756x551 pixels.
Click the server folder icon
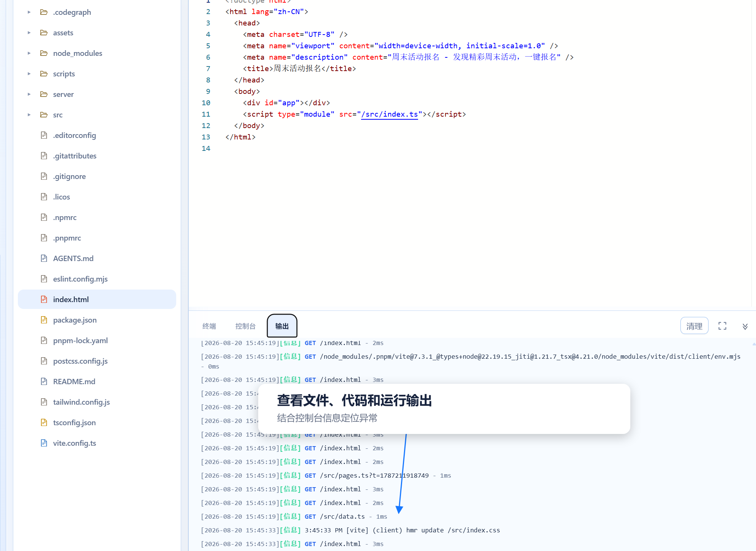pos(44,94)
